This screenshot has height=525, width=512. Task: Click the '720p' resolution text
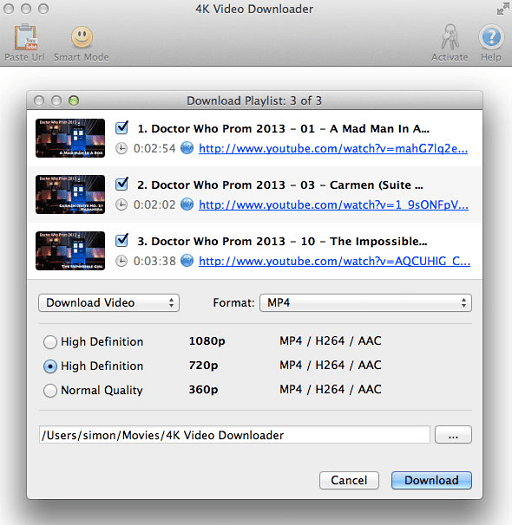(203, 365)
